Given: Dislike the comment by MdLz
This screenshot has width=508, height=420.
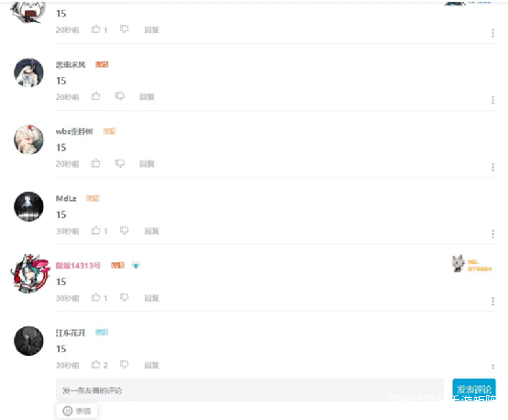Looking at the screenshot, I should click(x=124, y=230).
